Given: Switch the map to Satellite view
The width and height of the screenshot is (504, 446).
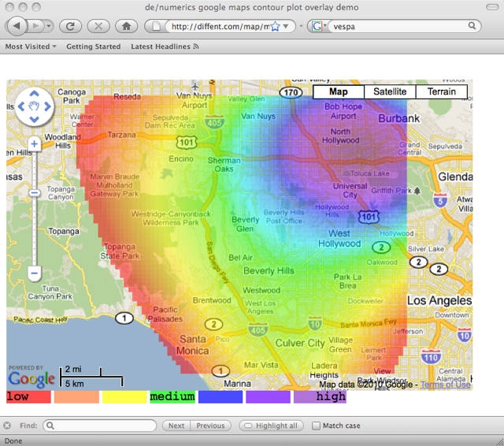Looking at the screenshot, I should pos(390,91).
